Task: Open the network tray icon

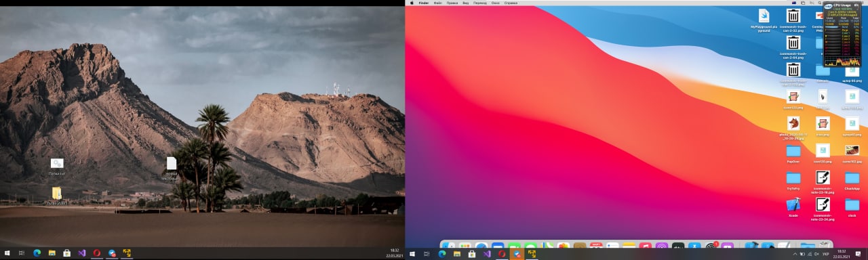Action: tap(810, 253)
